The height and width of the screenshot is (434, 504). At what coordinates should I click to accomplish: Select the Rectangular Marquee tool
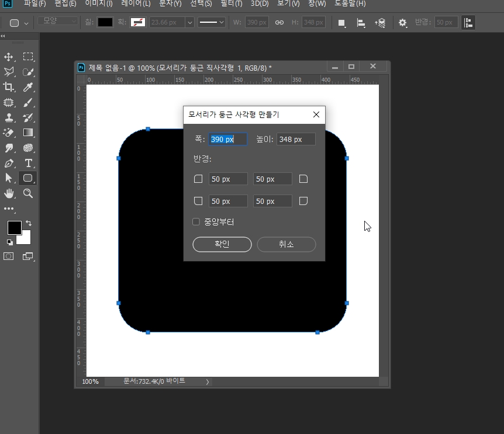(28, 57)
